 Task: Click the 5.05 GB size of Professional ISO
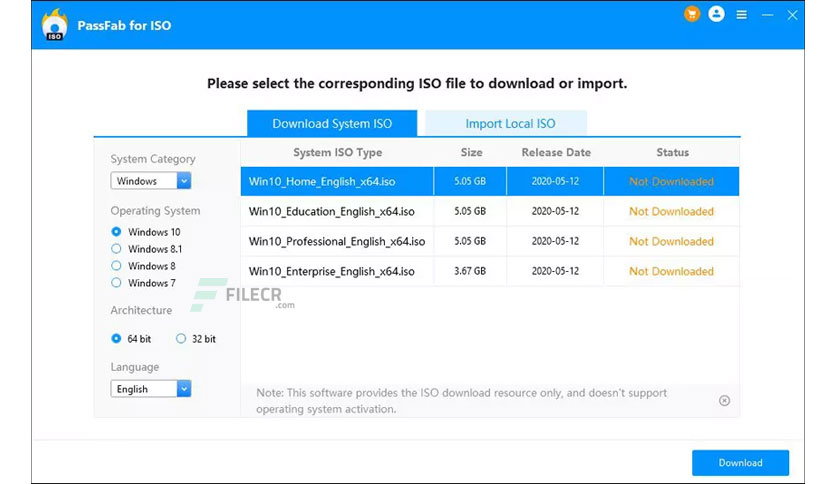pos(470,241)
